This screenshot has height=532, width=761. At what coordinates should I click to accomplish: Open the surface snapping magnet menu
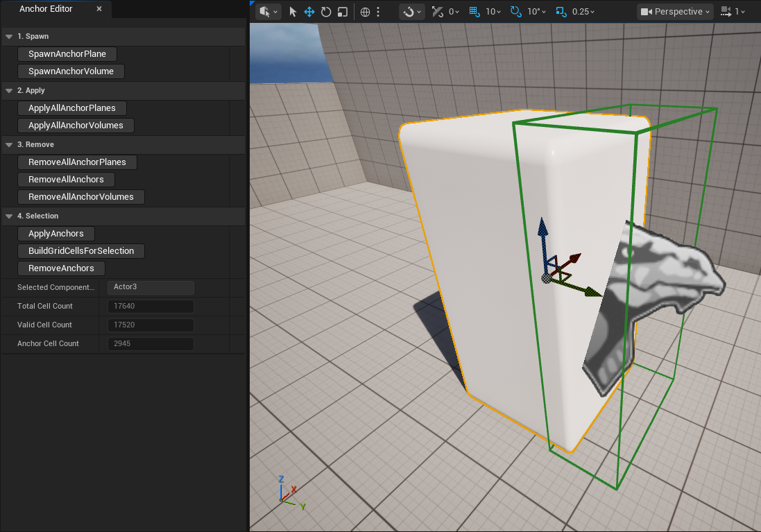[x=412, y=12]
